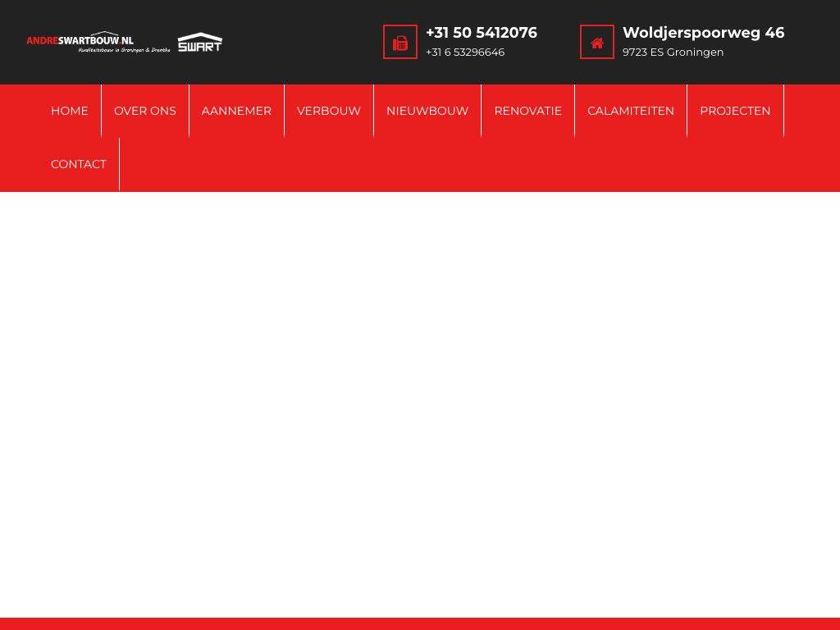The width and height of the screenshot is (840, 630).
Task: Click the red strip at page bottom
Action: [420, 623]
